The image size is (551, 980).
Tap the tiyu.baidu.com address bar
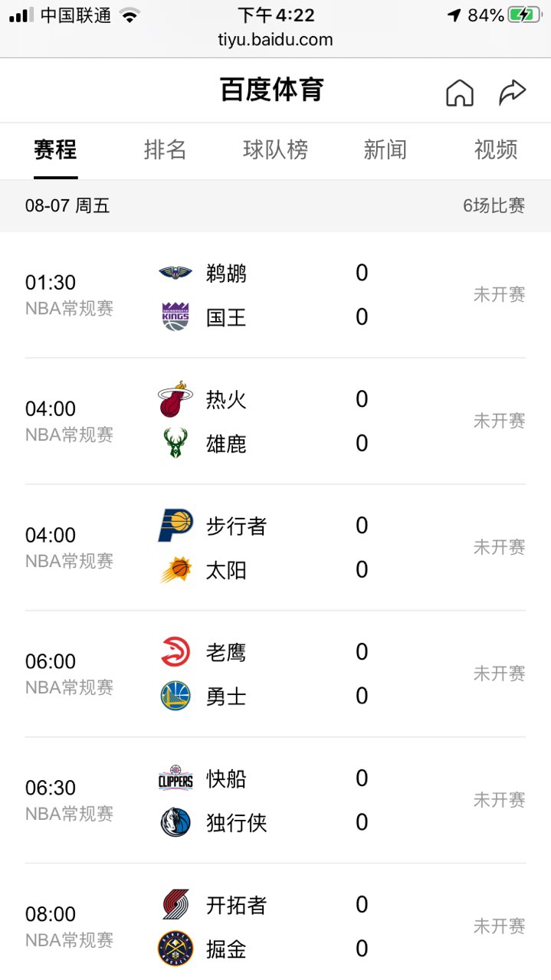275,40
